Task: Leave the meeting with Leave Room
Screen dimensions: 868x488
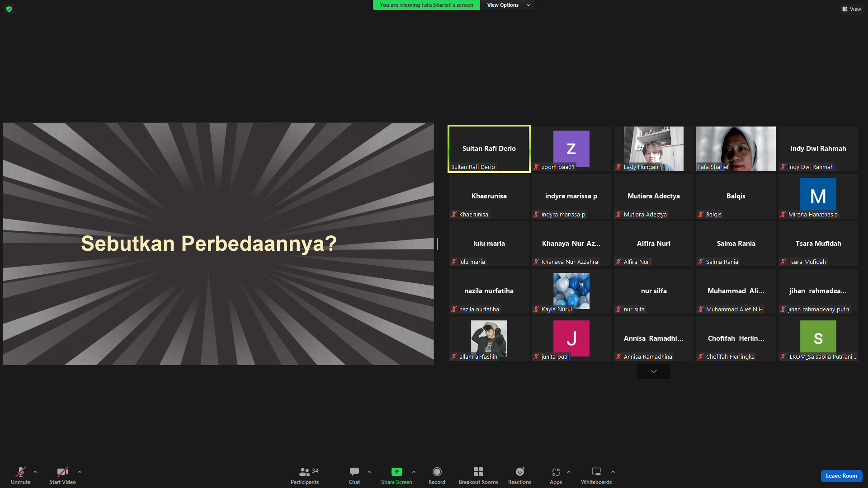Action: click(x=841, y=476)
